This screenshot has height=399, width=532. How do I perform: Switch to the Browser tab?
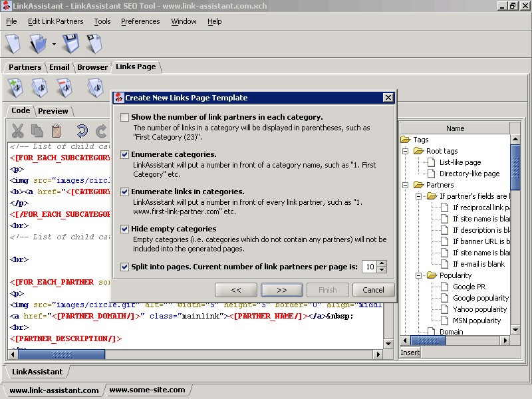pyautogui.click(x=92, y=67)
